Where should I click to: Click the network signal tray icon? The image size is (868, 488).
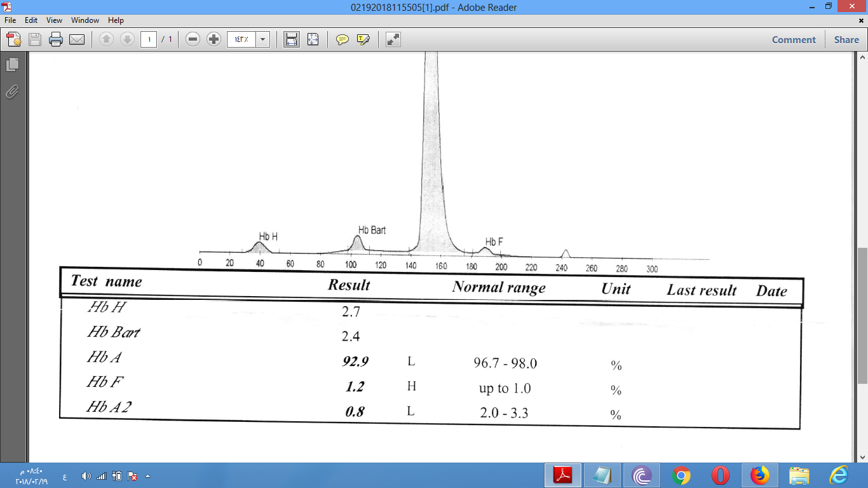tap(102, 476)
